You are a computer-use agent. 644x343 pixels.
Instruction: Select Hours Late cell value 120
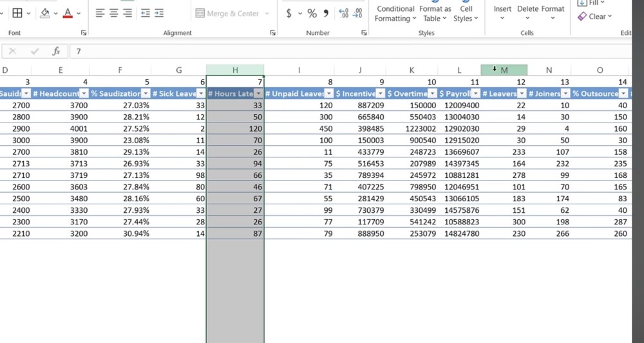coord(235,129)
